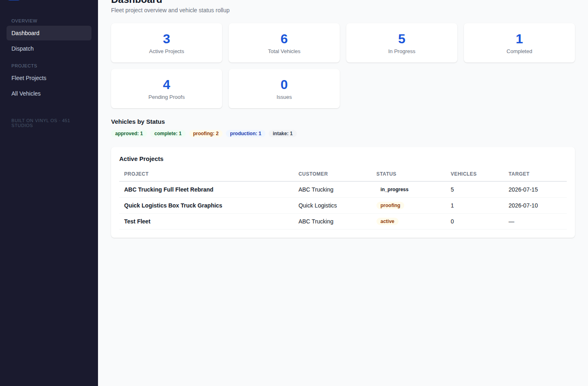Click vehicle count 1 for Quick Logistics

(452, 205)
